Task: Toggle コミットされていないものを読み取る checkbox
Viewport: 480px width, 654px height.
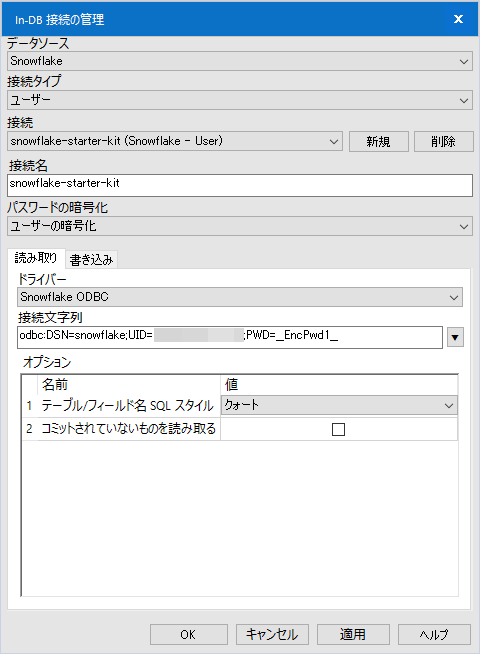Action: tap(338, 429)
